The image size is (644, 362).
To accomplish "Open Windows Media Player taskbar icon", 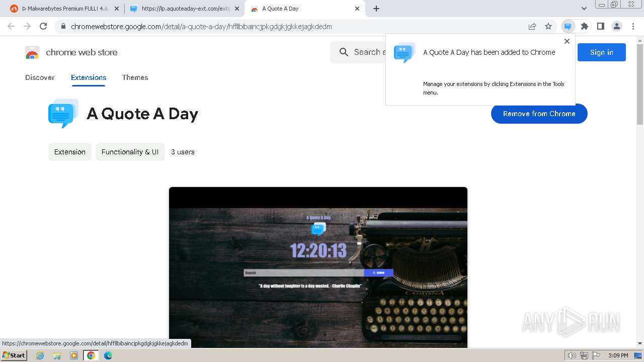I will [74, 355].
